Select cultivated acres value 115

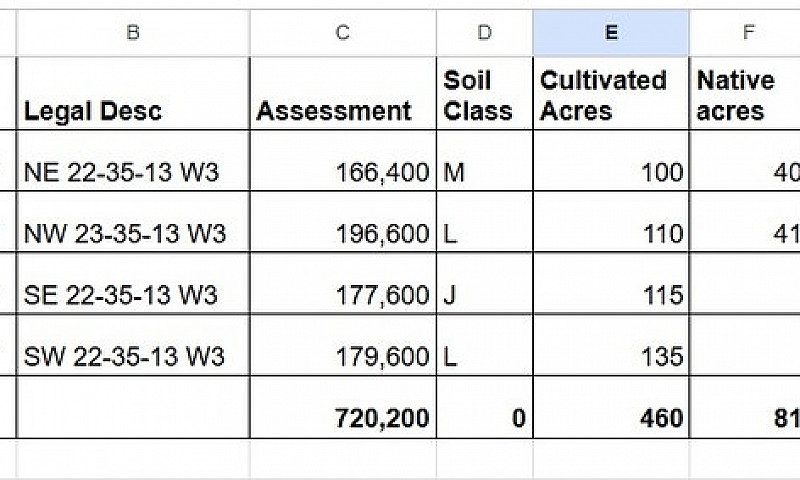click(611, 283)
